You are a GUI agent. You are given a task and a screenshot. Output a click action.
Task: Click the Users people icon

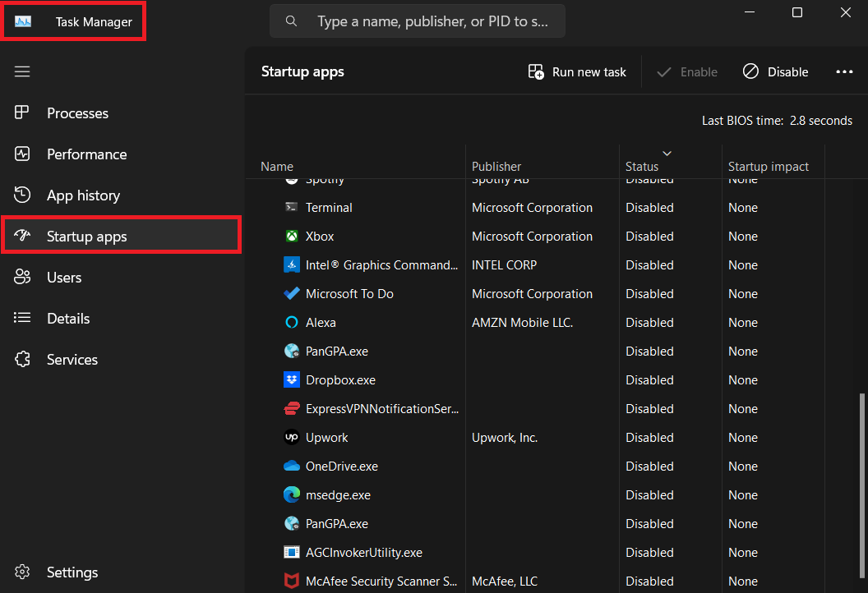tap(22, 277)
